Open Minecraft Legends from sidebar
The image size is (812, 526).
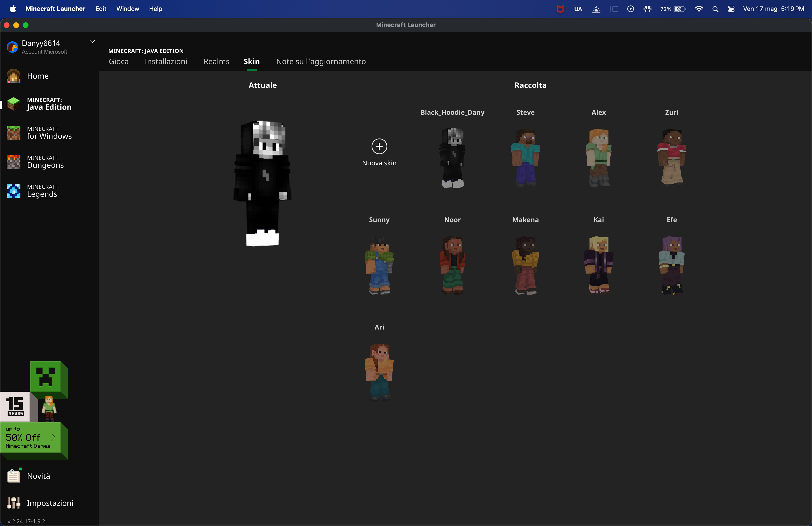(x=14, y=191)
